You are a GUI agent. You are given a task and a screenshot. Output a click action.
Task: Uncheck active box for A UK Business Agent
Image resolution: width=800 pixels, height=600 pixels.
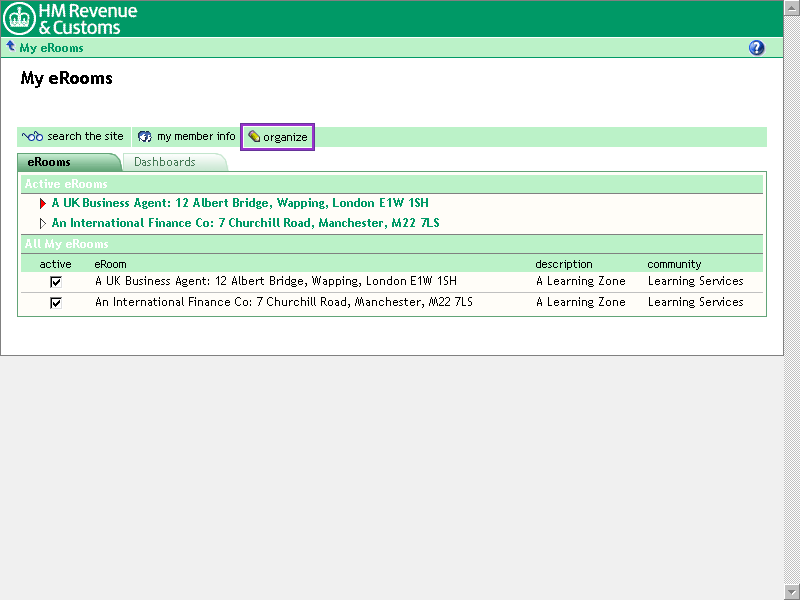point(56,282)
